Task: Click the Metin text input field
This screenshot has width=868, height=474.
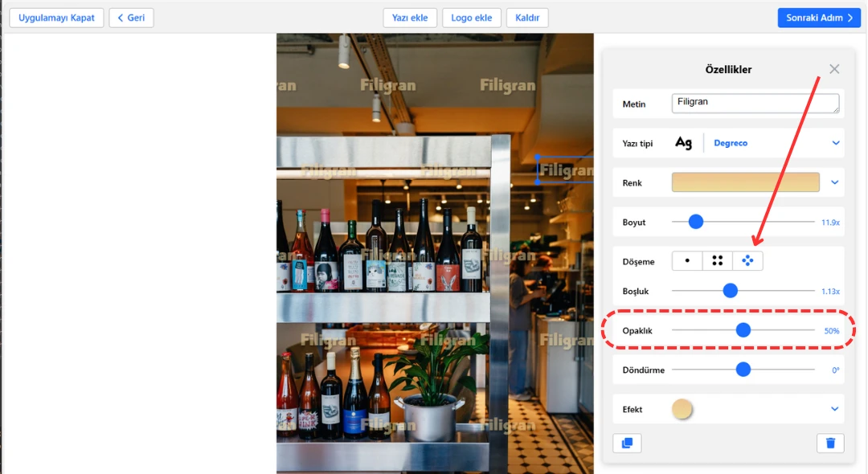Action: coord(755,103)
